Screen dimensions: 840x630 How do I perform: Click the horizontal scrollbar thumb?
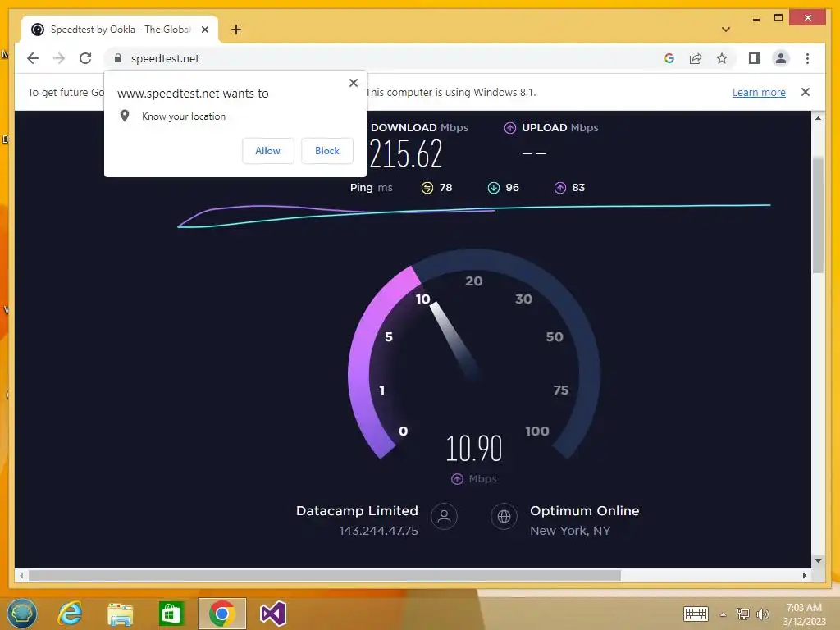325,575
